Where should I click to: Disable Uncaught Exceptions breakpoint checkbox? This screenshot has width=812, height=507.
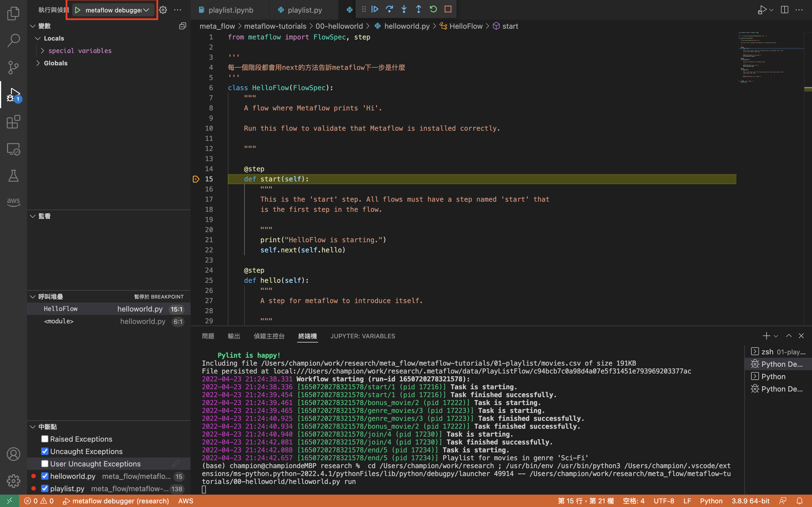pyautogui.click(x=45, y=451)
